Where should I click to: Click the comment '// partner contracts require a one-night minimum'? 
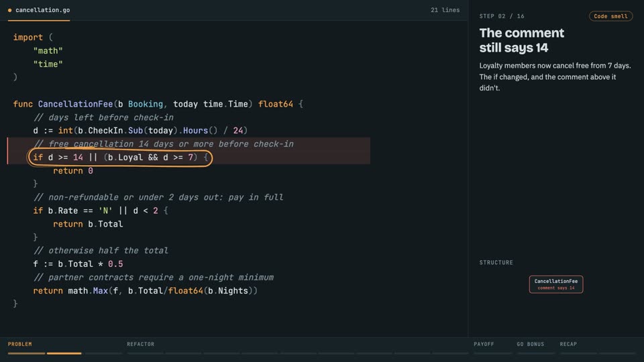click(x=153, y=278)
